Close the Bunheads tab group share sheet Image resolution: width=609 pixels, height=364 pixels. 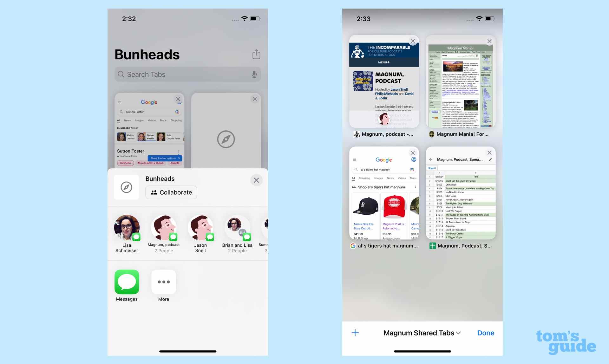click(256, 180)
